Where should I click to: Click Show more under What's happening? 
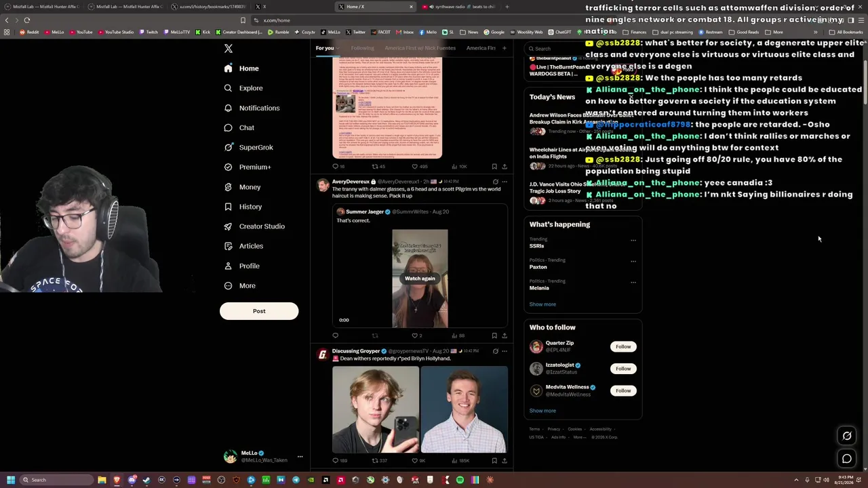pyautogui.click(x=542, y=304)
